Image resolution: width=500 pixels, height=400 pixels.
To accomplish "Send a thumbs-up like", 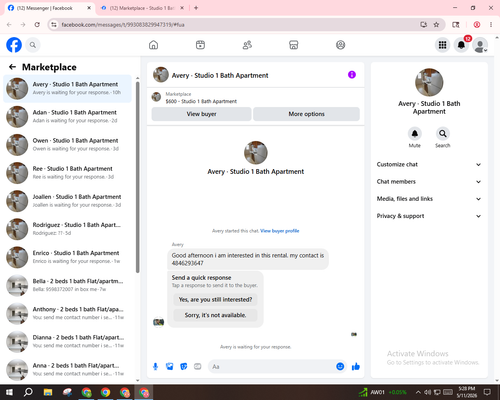I will click(x=356, y=367).
